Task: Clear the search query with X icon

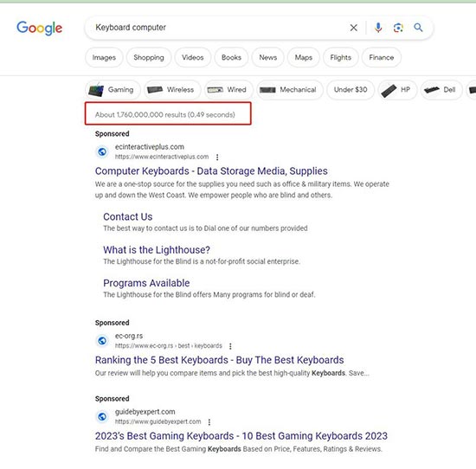Action: 353,28
